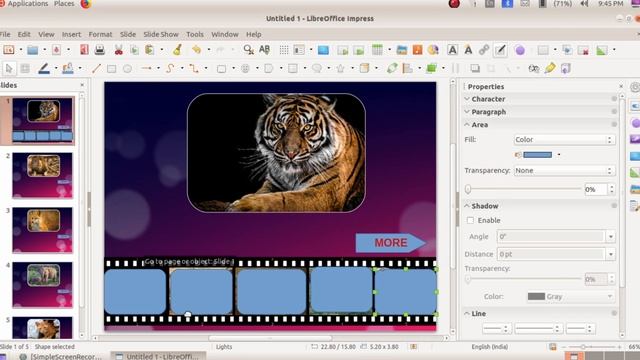Image resolution: width=640 pixels, height=360 pixels.
Task: Click the Copy icon
Action: point(134,50)
